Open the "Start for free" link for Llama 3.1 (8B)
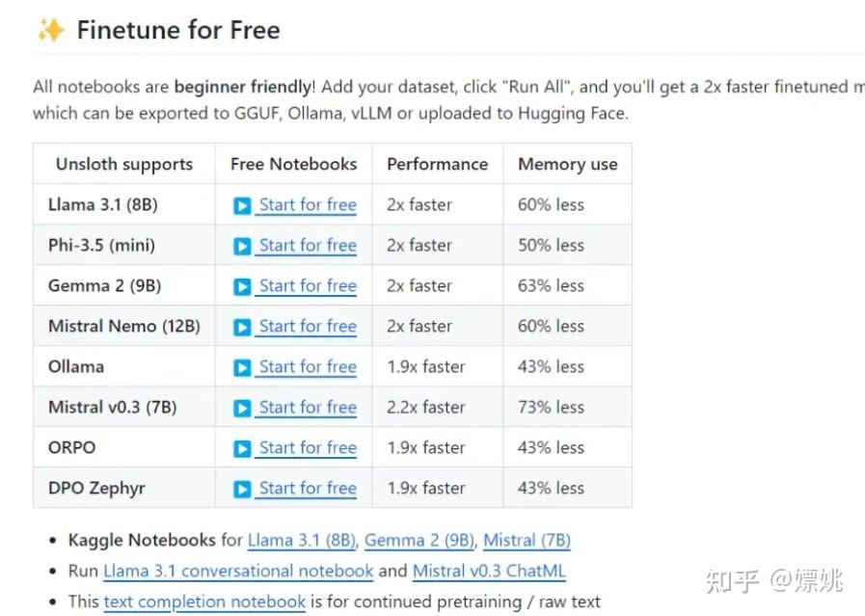 tap(308, 205)
